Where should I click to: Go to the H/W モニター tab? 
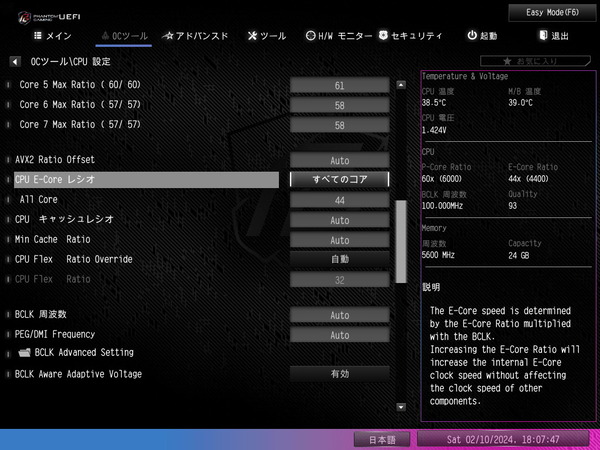(338, 36)
